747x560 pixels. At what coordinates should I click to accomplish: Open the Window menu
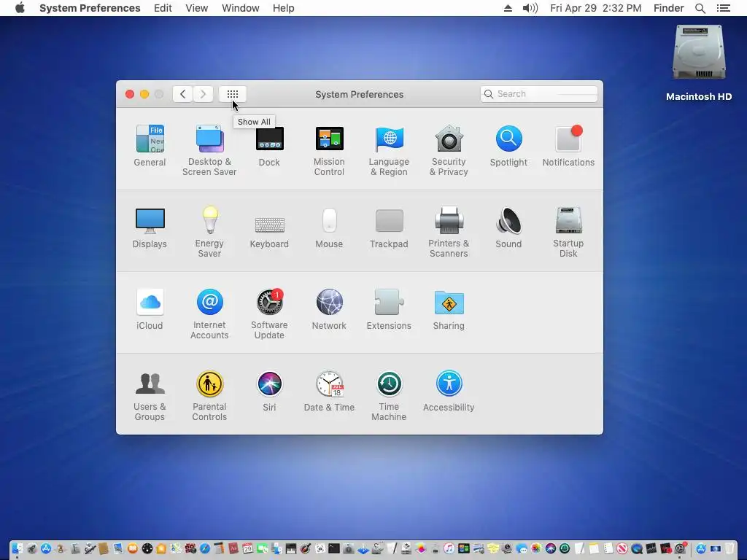[x=241, y=8]
